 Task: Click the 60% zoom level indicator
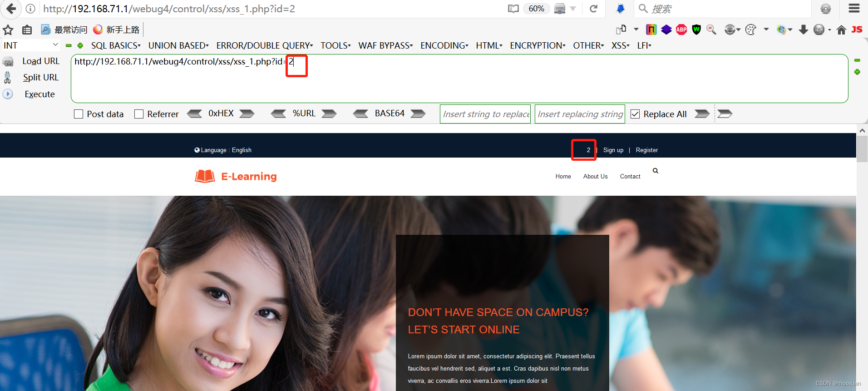click(x=536, y=9)
